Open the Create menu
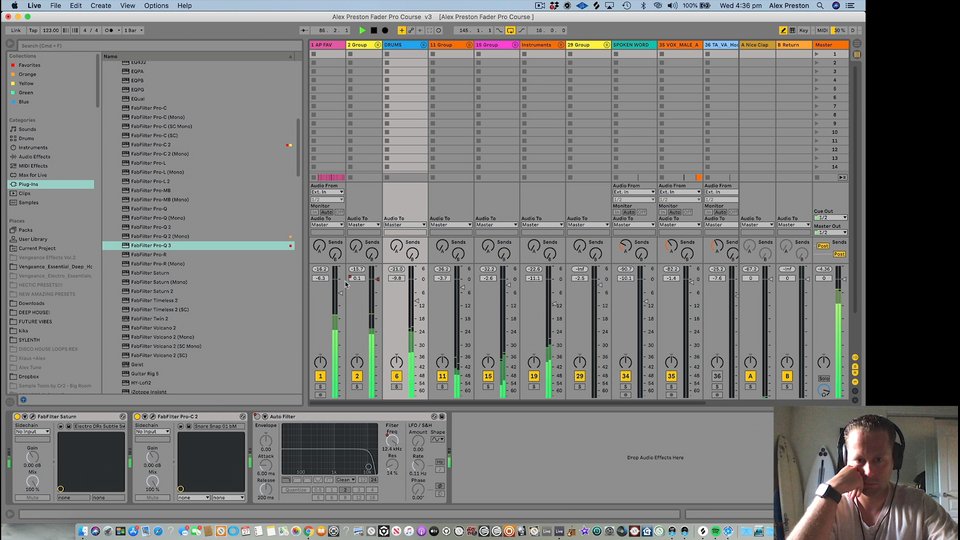 click(100, 6)
